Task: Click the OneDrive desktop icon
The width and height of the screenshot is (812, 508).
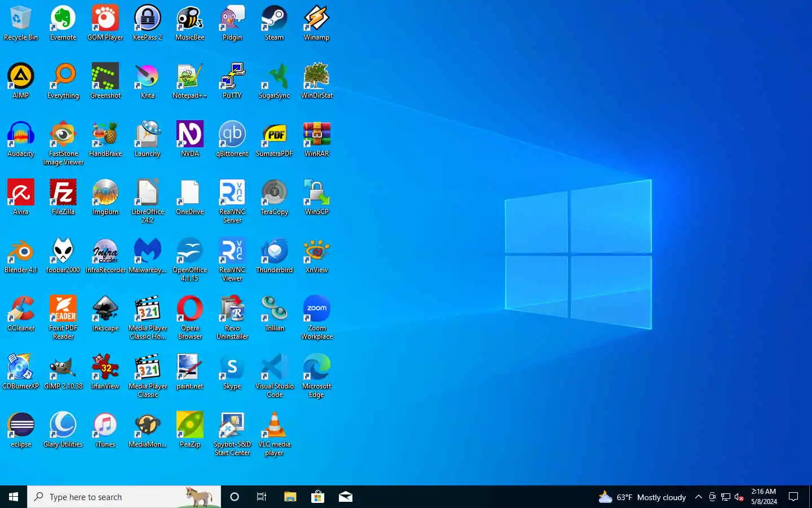Action: (190, 198)
